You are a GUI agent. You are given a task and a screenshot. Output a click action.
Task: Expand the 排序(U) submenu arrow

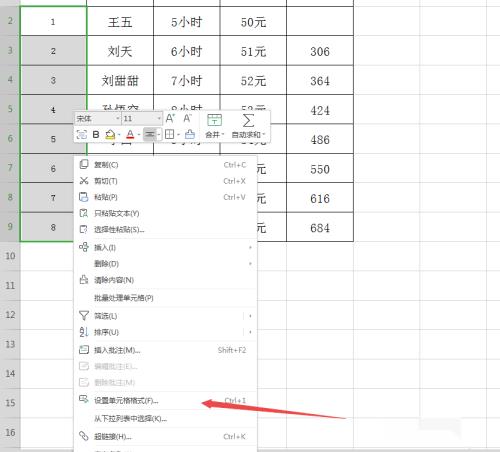pyautogui.click(x=250, y=332)
